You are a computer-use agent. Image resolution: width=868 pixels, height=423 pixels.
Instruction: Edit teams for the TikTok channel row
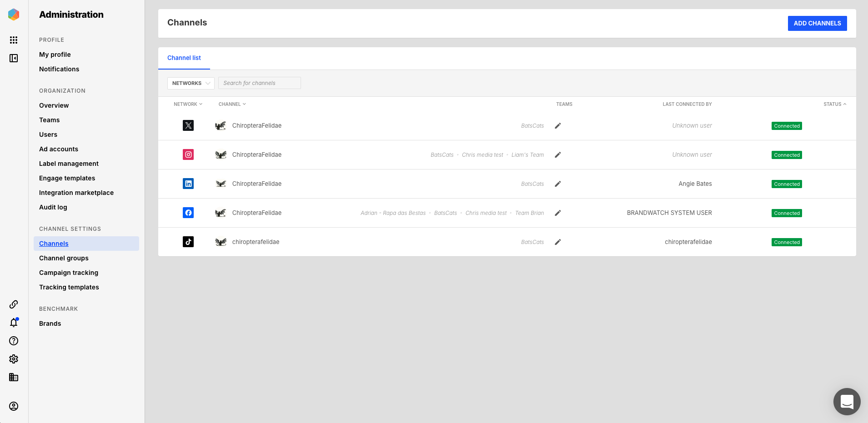click(558, 242)
